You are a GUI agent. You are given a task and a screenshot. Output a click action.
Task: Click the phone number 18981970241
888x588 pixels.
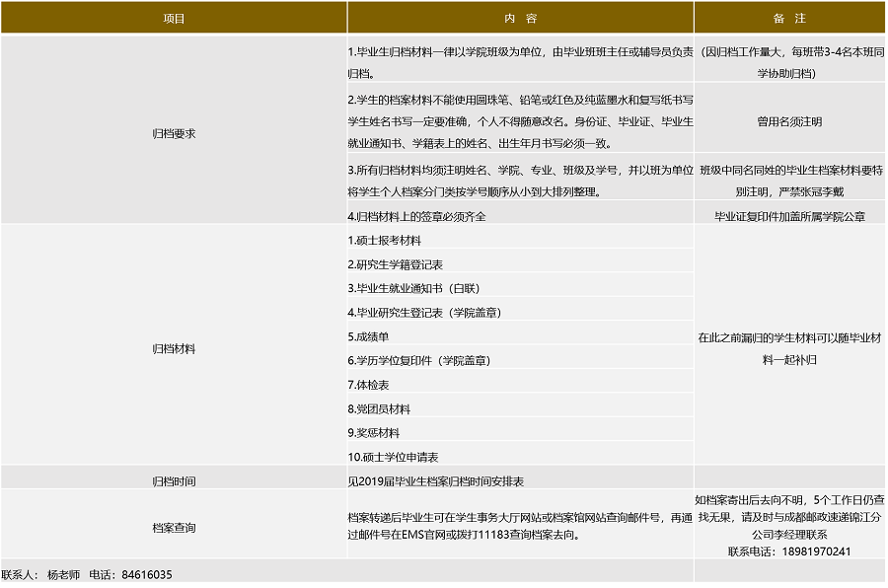coord(816,551)
